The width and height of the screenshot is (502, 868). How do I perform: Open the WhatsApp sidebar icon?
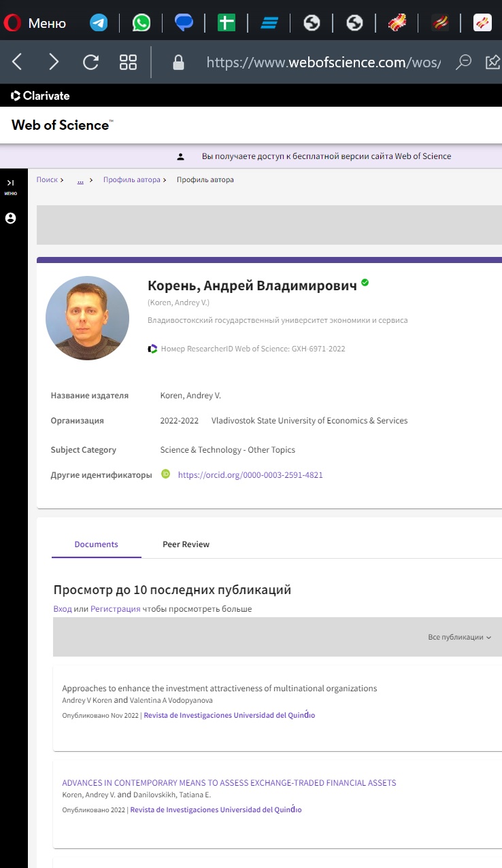[141, 23]
